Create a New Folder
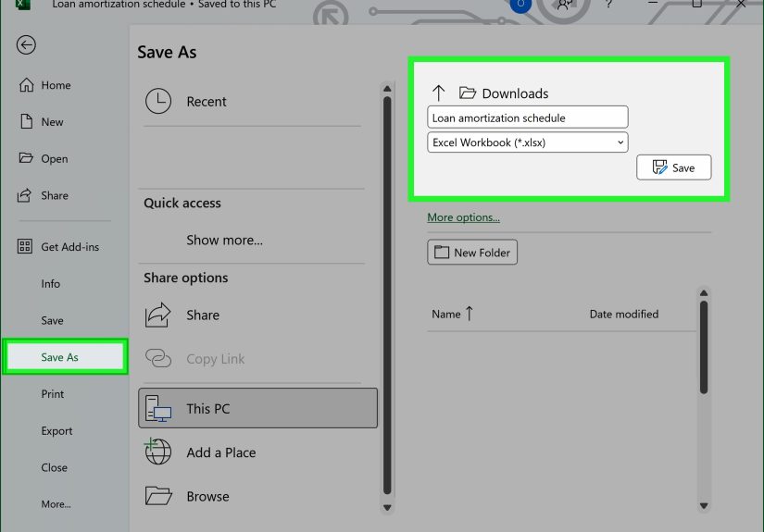This screenshot has height=532, width=764. click(x=472, y=253)
